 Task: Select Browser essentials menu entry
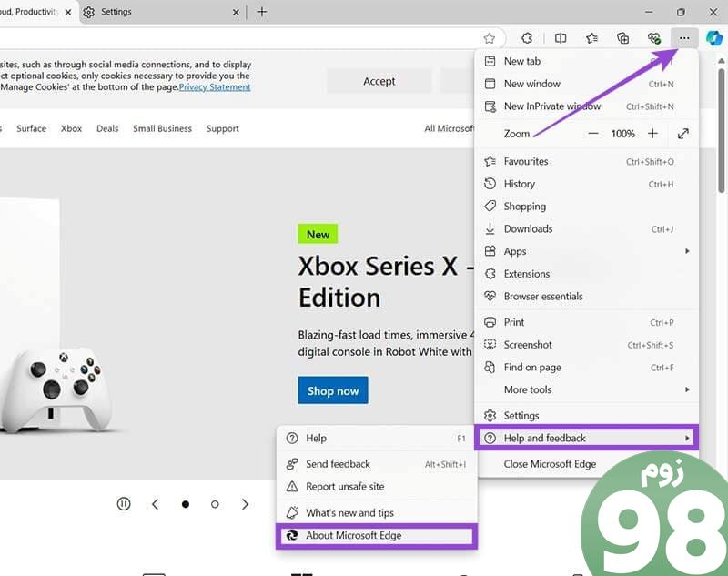[587, 296]
